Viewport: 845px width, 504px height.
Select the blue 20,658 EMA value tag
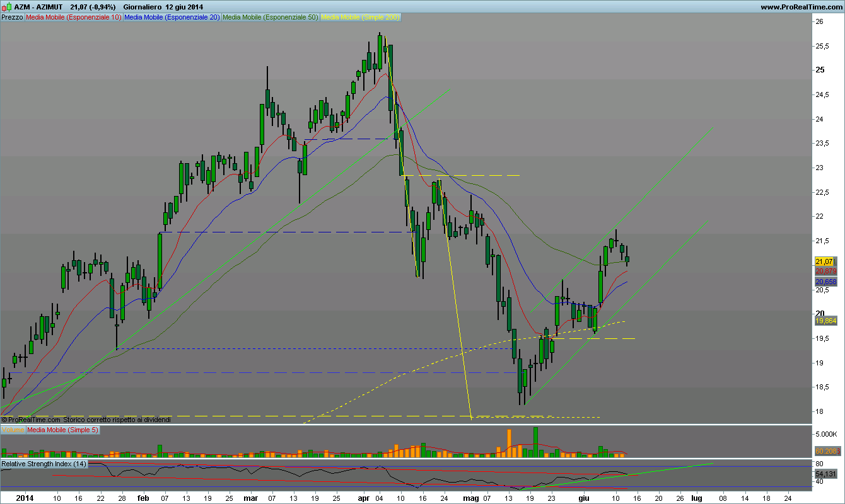point(825,282)
